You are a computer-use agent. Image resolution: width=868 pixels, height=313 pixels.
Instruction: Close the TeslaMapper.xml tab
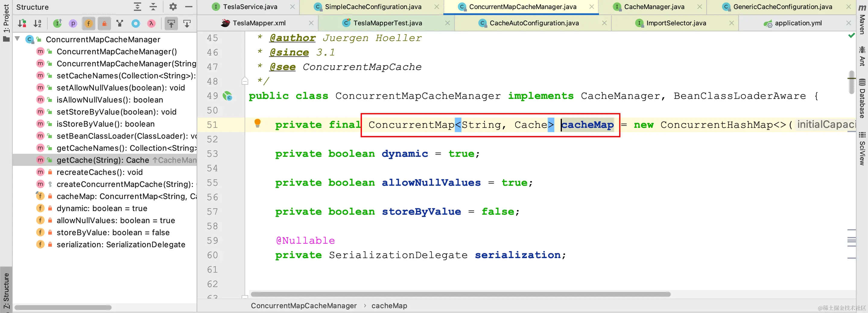tap(311, 23)
